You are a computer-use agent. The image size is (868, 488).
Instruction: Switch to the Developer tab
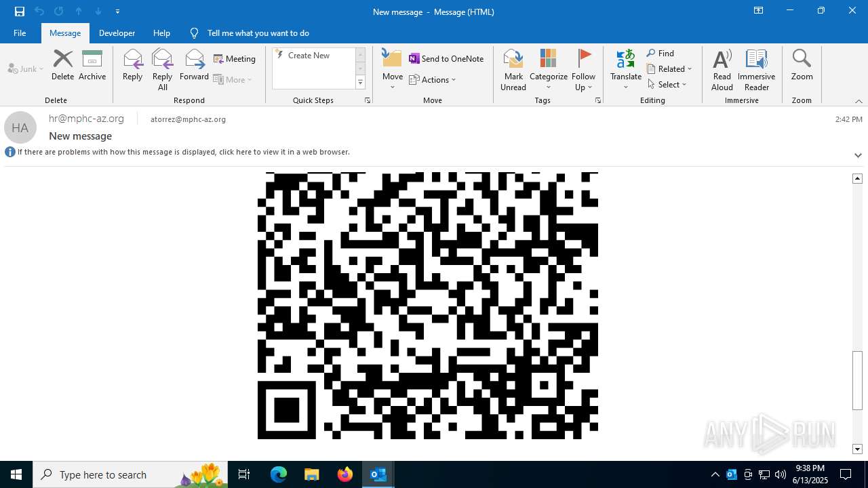[x=117, y=33]
